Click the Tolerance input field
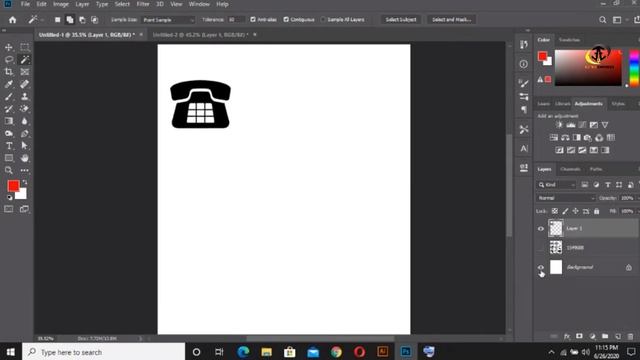The width and height of the screenshot is (640, 360). 236,20
